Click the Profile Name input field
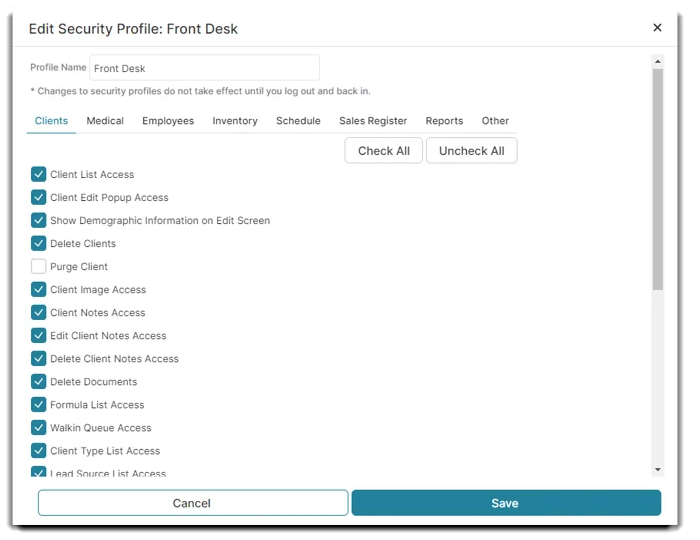This screenshot has width=700, height=540. click(x=204, y=68)
